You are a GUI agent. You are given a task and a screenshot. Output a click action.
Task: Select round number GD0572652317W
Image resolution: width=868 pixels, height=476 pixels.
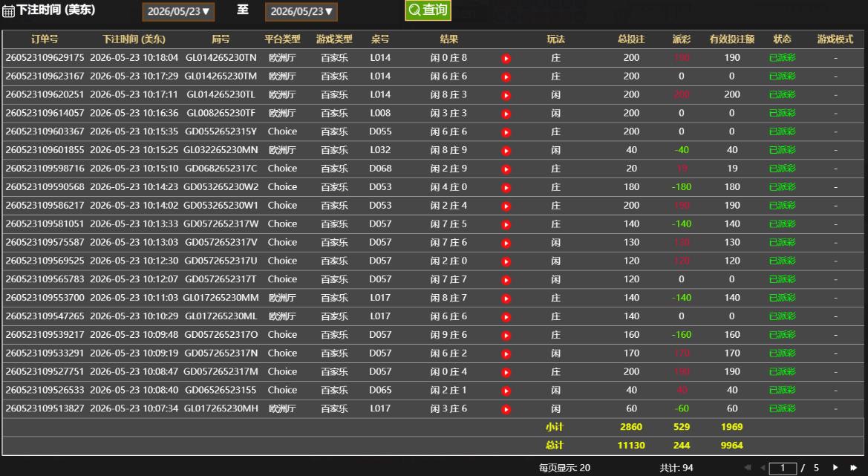(221, 224)
